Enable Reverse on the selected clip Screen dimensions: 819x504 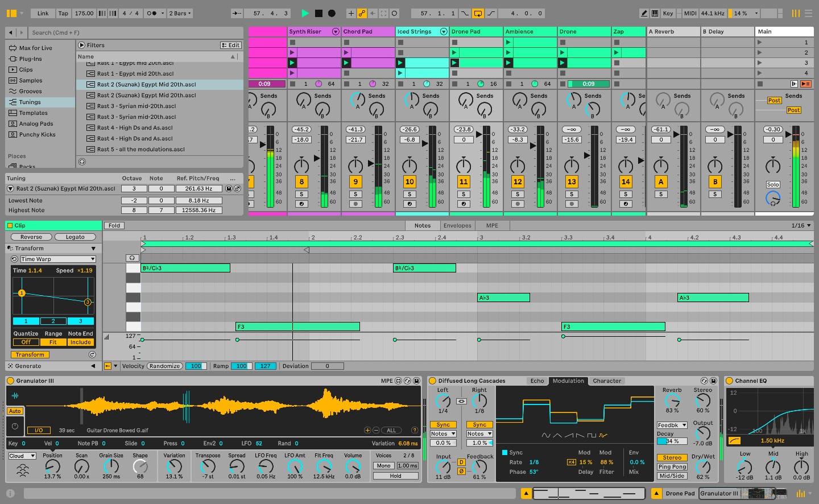coord(30,237)
